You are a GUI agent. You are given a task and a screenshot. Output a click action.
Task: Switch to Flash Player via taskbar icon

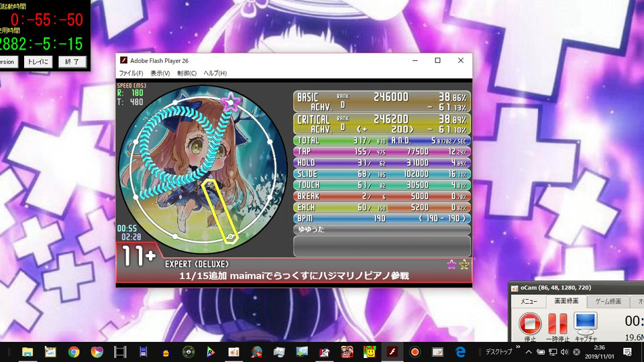pyautogui.click(x=392, y=352)
